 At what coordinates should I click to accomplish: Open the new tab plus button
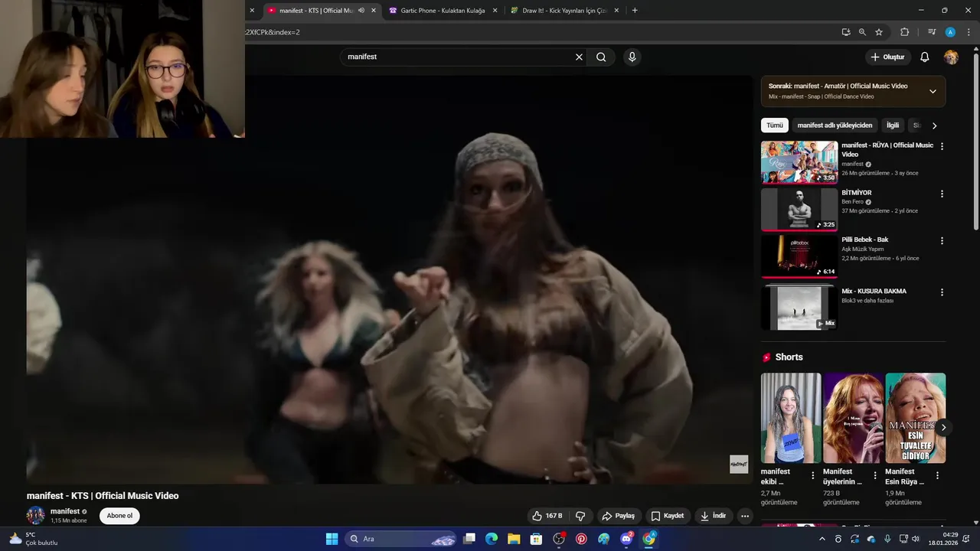pyautogui.click(x=635, y=11)
